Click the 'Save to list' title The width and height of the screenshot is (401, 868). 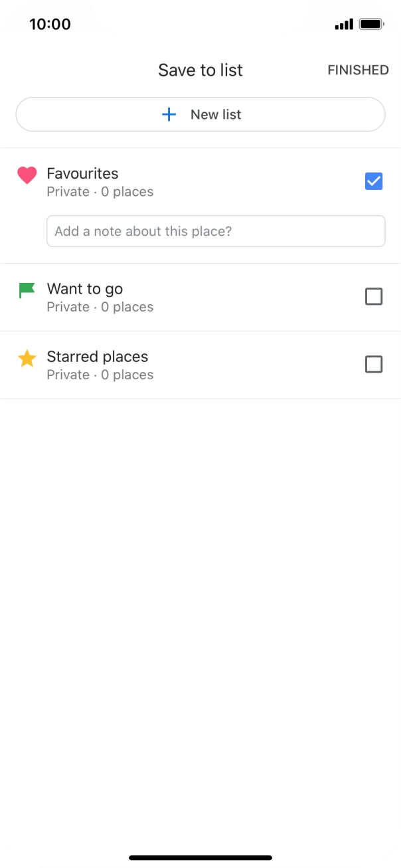pyautogui.click(x=200, y=70)
